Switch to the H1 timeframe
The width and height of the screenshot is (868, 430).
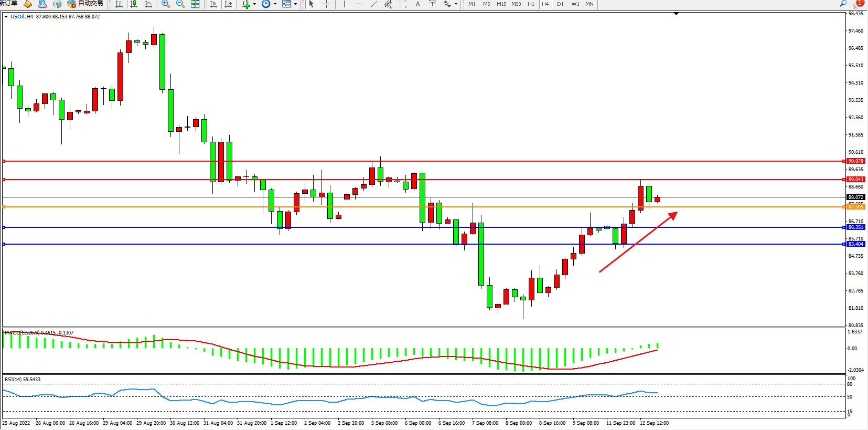pos(531,4)
